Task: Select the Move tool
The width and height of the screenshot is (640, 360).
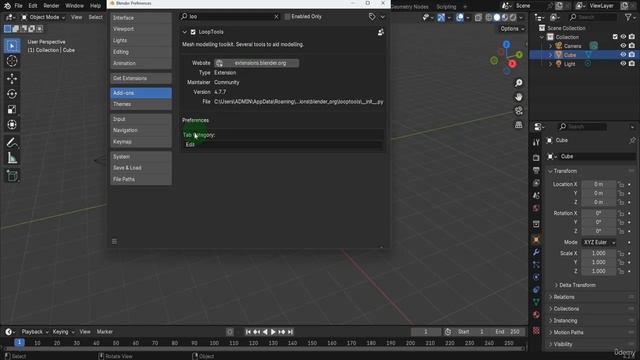Action: [12, 78]
